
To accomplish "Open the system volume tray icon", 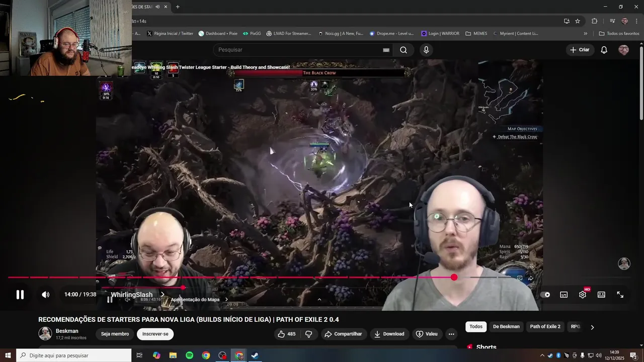I will pos(598,355).
